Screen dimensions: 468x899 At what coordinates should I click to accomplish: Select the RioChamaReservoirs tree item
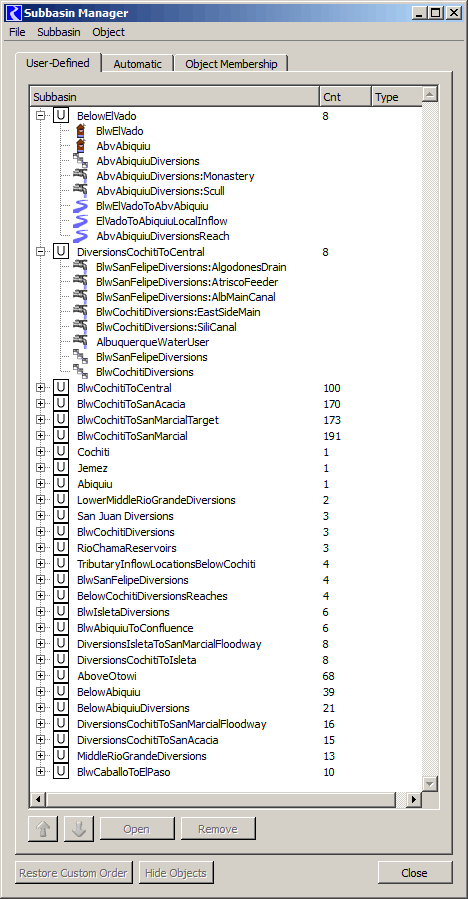[127, 549]
